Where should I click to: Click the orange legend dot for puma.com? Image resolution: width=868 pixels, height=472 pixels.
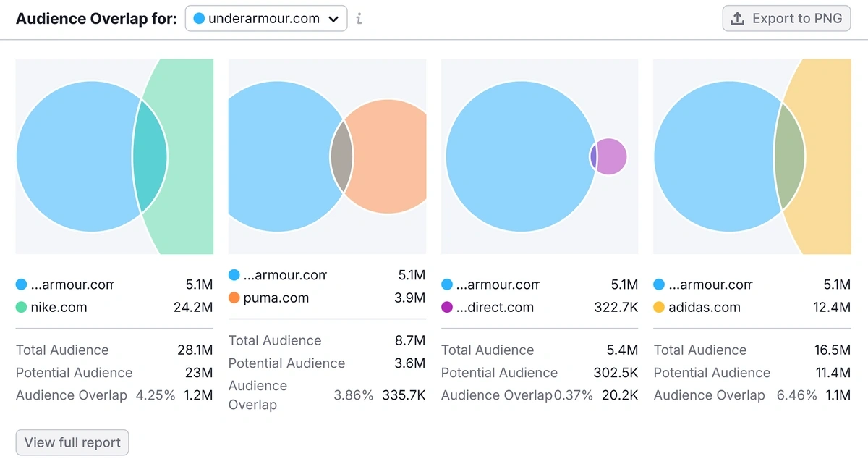pos(232,298)
